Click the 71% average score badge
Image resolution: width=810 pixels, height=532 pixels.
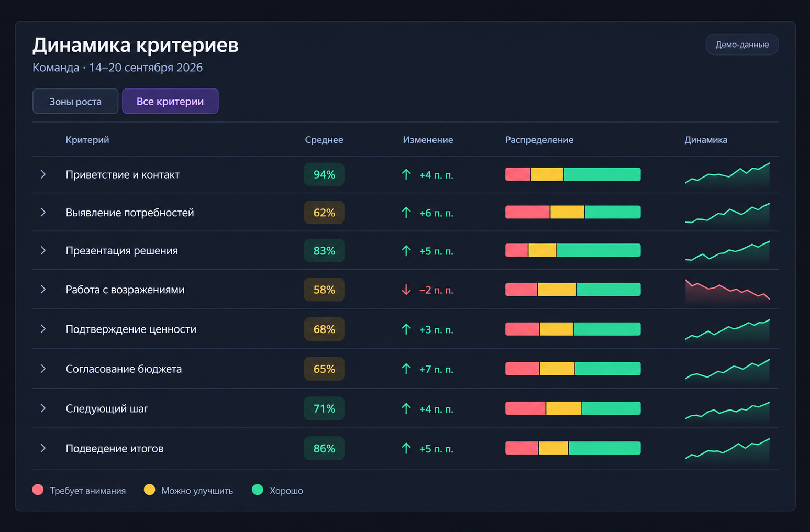(x=324, y=408)
